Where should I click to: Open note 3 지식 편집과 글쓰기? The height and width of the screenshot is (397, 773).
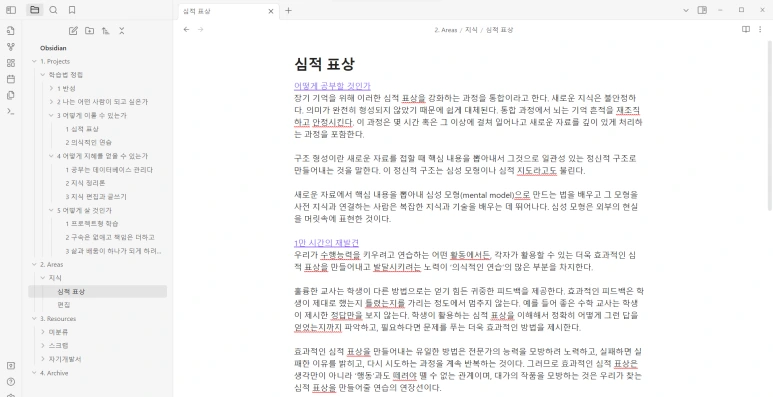pyautogui.click(x=96, y=196)
